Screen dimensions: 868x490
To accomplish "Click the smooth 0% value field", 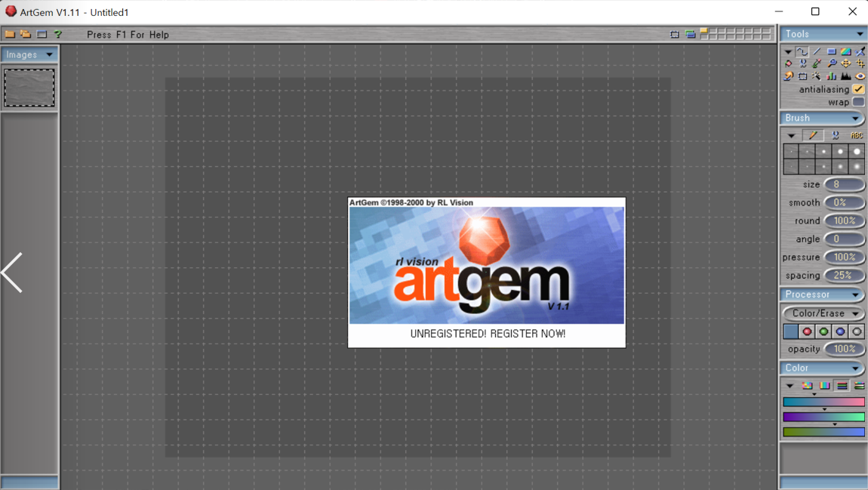I will point(844,202).
